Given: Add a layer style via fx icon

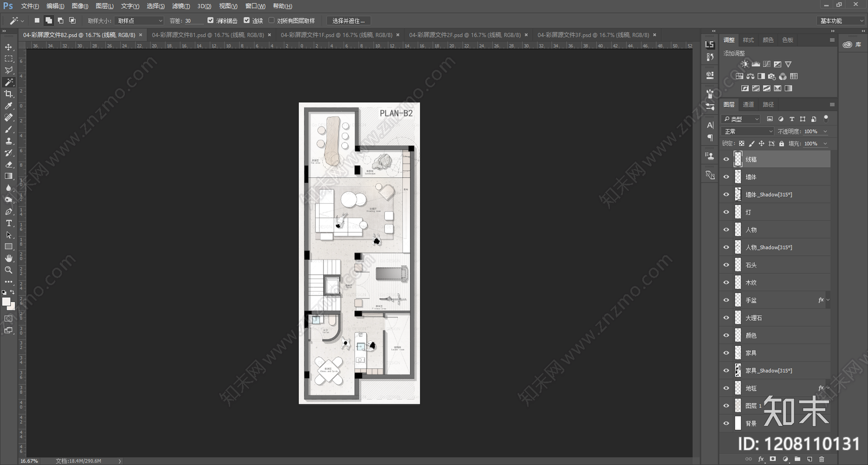Looking at the screenshot, I should 761,459.
